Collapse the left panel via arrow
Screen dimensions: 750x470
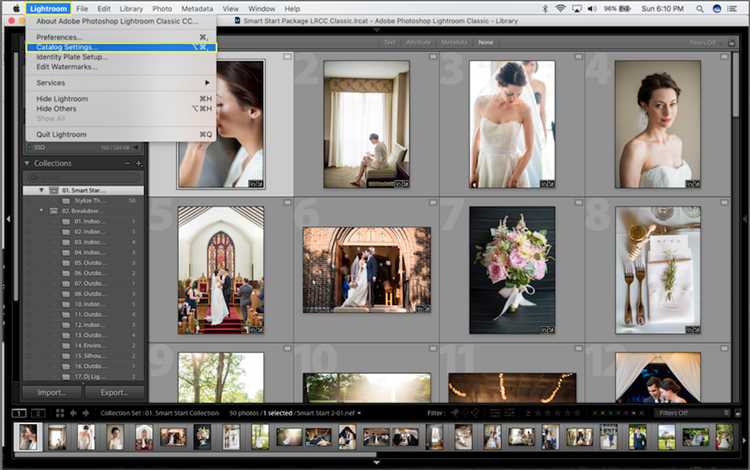tap(8, 219)
